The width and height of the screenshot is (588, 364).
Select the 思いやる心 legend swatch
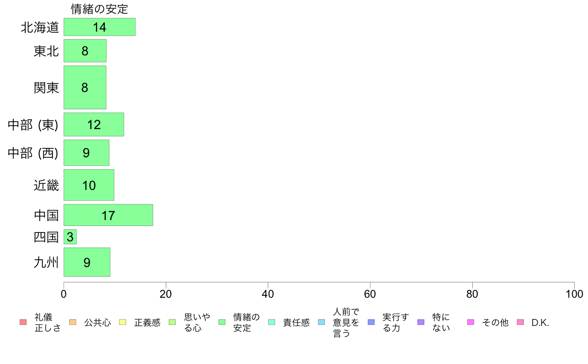173,322
